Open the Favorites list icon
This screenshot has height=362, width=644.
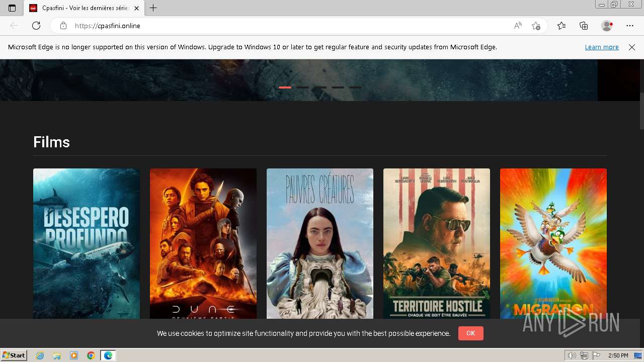561,26
